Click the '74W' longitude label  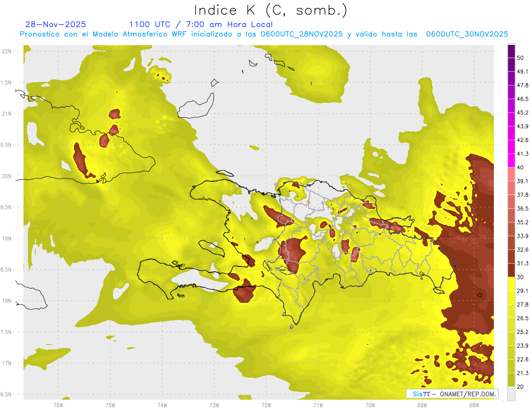(x=162, y=405)
